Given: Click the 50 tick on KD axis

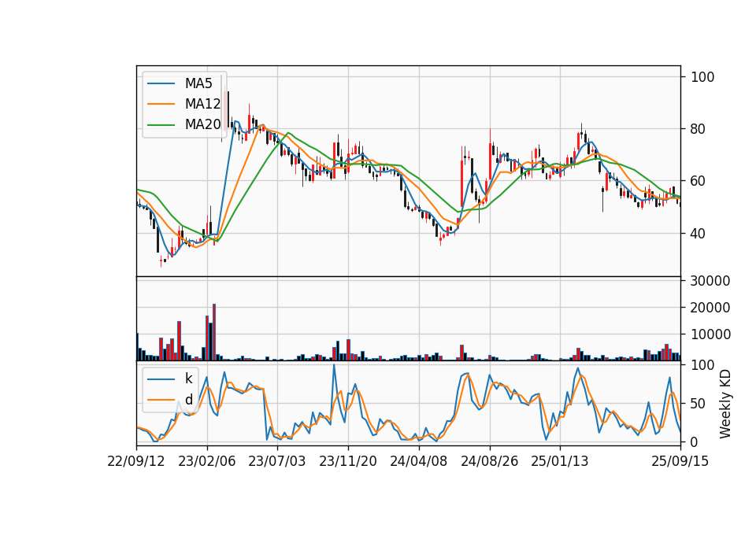Looking at the screenshot, I should click(698, 404).
